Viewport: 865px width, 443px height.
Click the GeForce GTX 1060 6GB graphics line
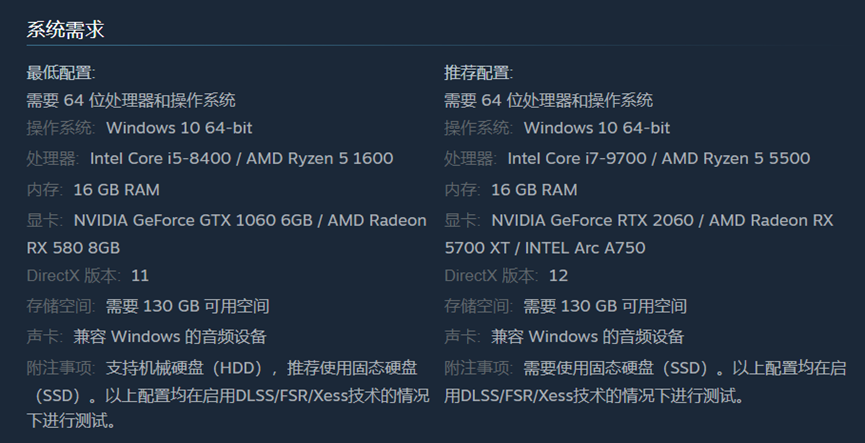[227, 220]
